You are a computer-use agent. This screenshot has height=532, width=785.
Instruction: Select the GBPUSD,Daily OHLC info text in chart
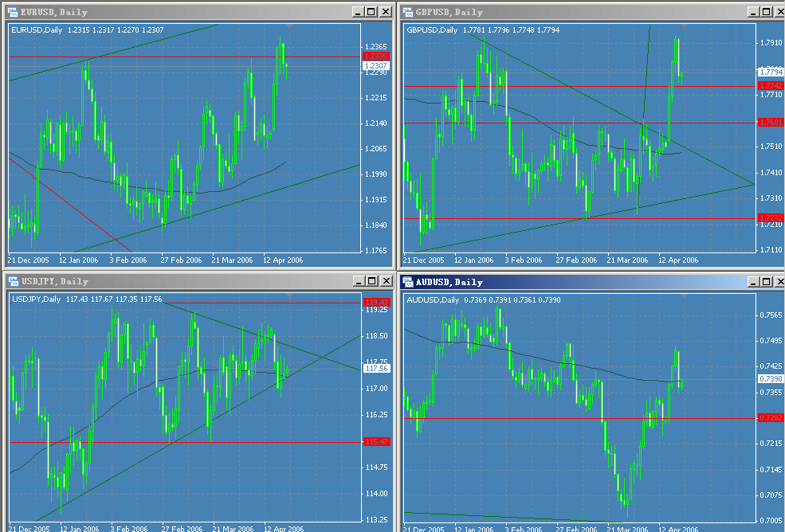click(483, 30)
